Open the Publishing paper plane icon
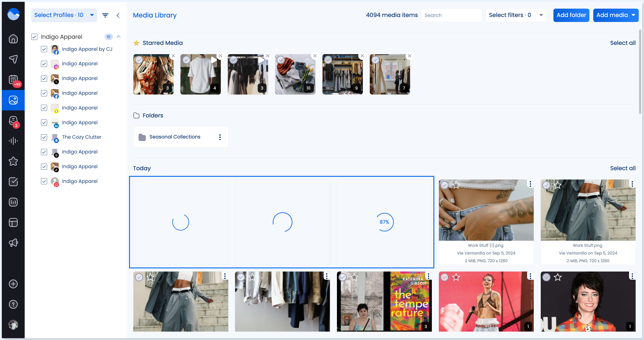The width and height of the screenshot is (644, 340). (x=13, y=59)
